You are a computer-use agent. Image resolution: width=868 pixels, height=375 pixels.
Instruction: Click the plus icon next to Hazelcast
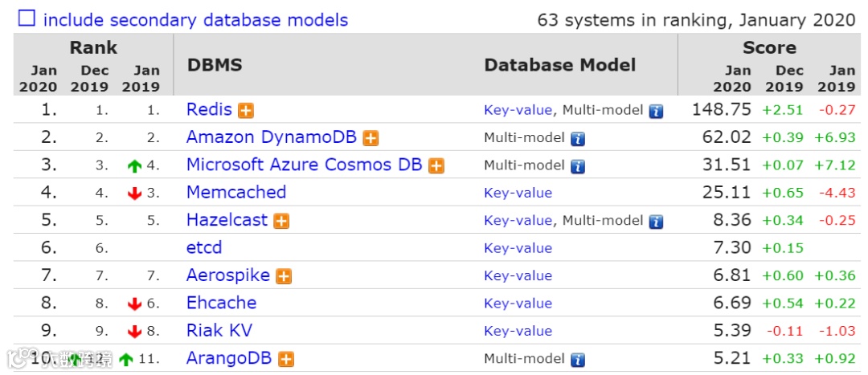[x=281, y=221]
